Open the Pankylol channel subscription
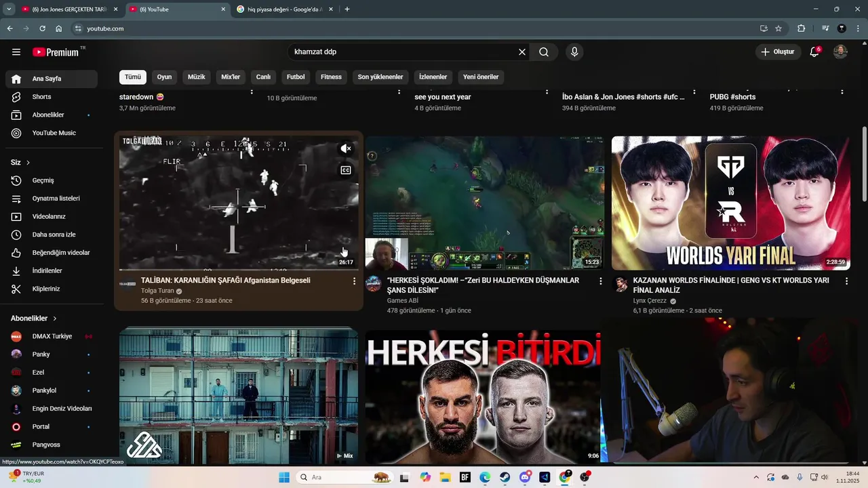 click(52, 390)
